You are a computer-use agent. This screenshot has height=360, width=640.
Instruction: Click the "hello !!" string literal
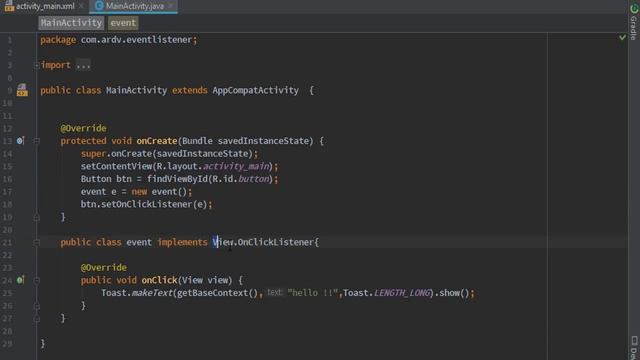coord(313,293)
